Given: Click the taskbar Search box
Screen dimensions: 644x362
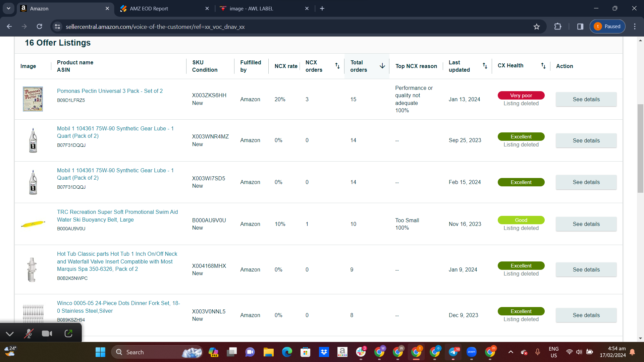Looking at the screenshot, I should point(157,352).
